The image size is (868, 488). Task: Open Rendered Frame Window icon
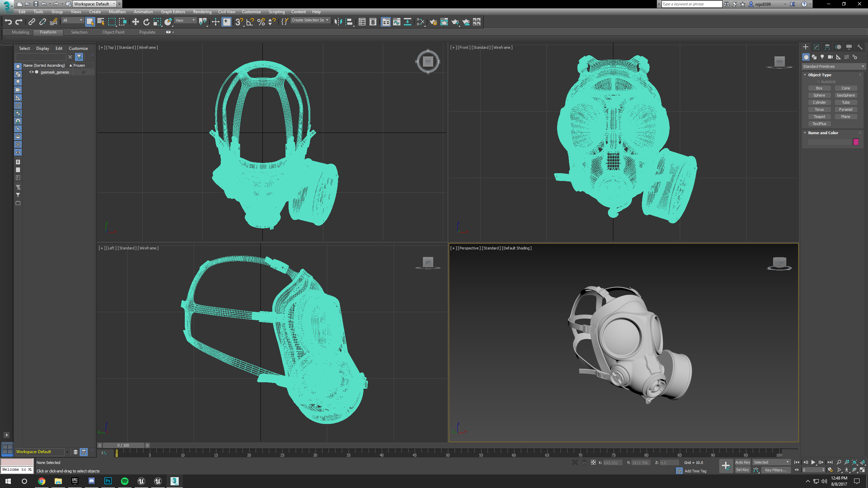444,22
